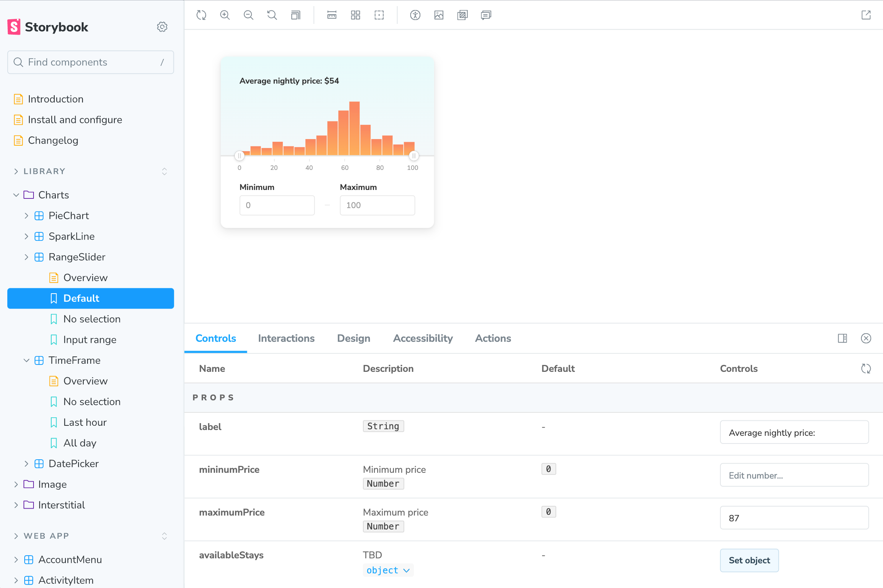Toggle the grid background icon

pos(356,15)
